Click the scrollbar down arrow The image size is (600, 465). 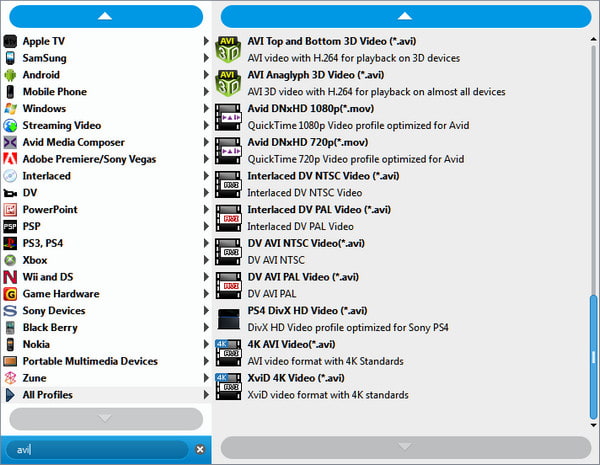pyautogui.click(x=593, y=425)
